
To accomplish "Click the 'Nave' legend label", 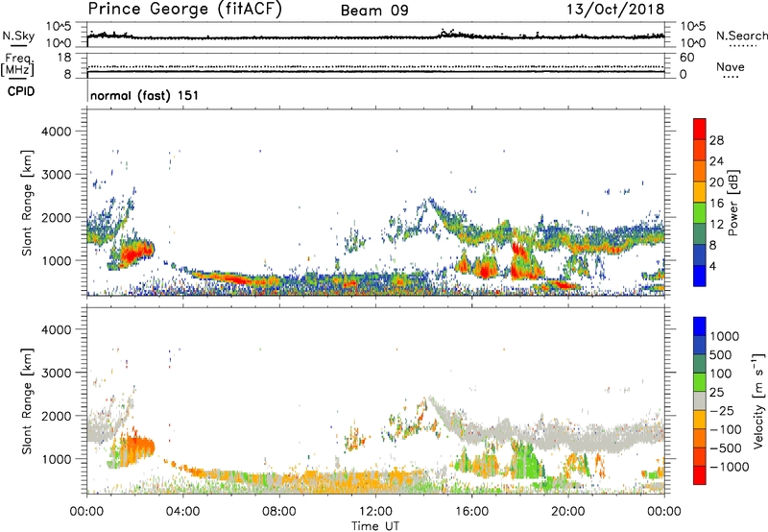I will pyautogui.click(x=730, y=67).
